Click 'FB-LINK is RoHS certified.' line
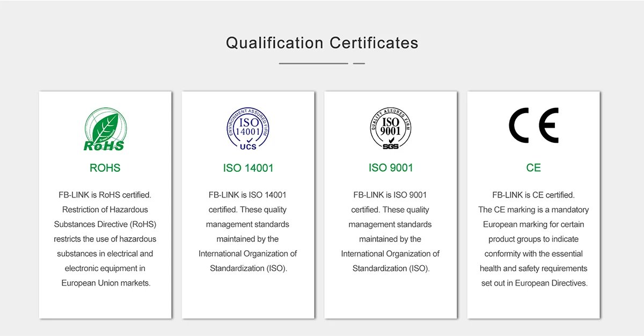 point(105,195)
